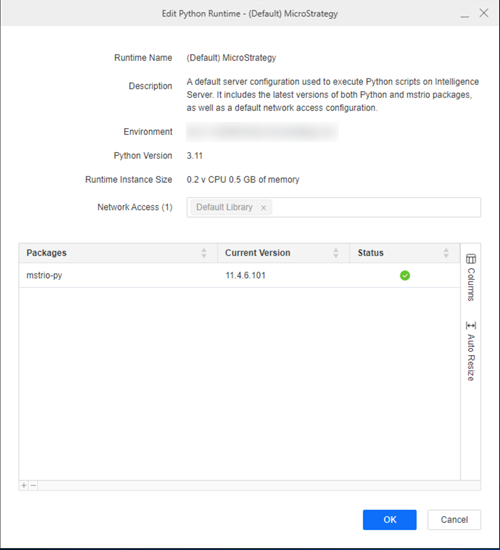
Task: Click the minus icon below packages table
Action: tap(33, 485)
